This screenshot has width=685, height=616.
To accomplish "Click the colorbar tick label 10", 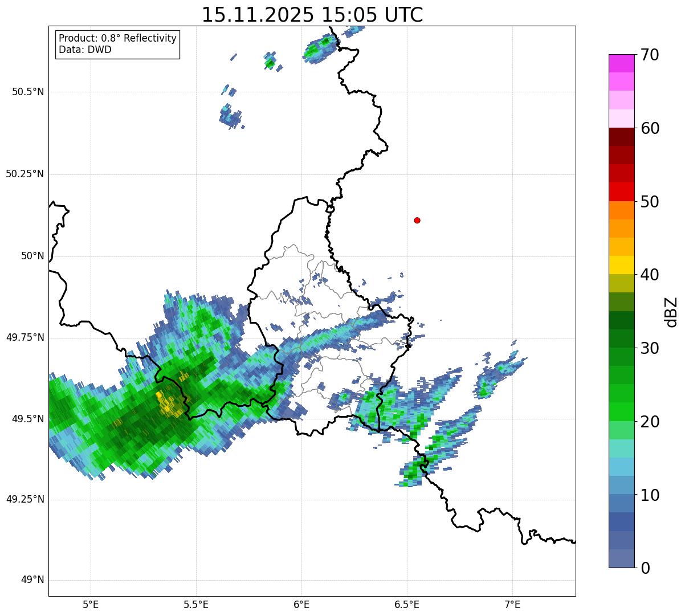I will point(650,495).
